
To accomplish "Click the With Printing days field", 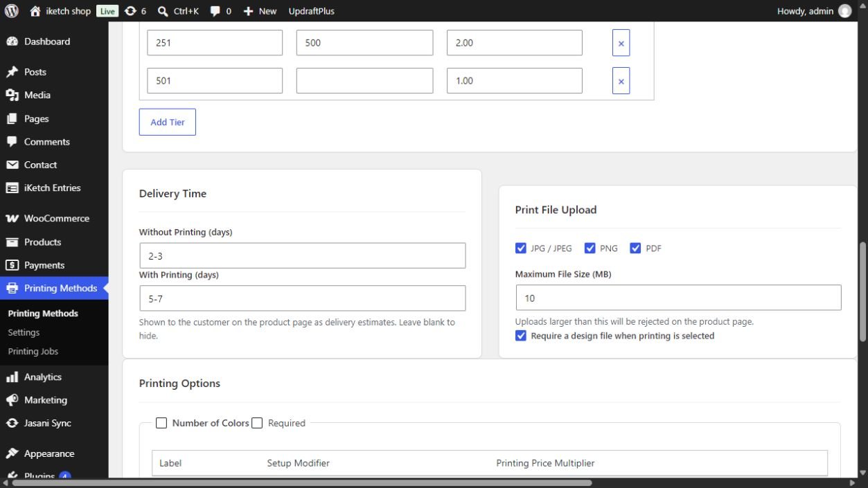I will [303, 298].
